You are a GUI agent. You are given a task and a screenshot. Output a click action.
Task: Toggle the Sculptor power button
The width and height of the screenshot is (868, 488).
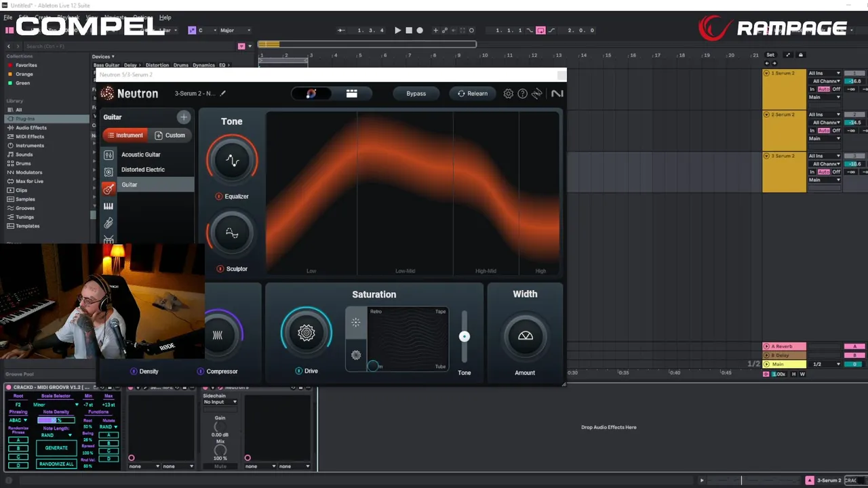(x=220, y=269)
